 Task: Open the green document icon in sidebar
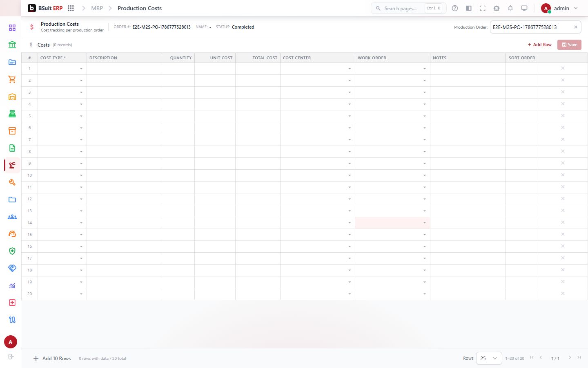click(12, 148)
